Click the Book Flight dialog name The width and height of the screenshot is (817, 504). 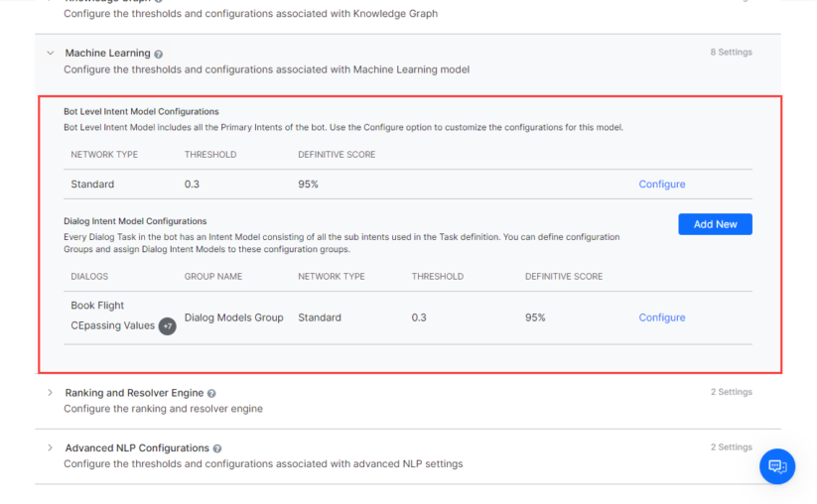(x=97, y=306)
